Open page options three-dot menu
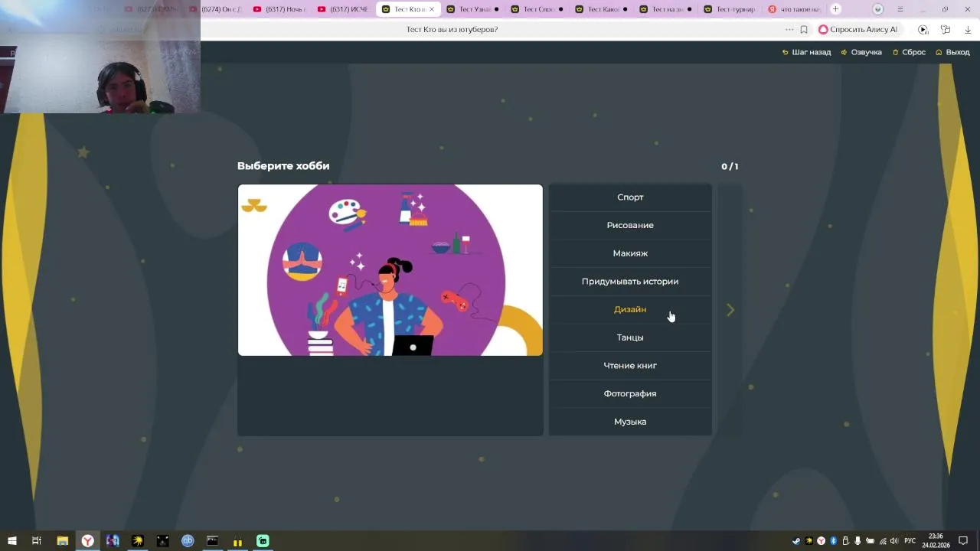 789,30
